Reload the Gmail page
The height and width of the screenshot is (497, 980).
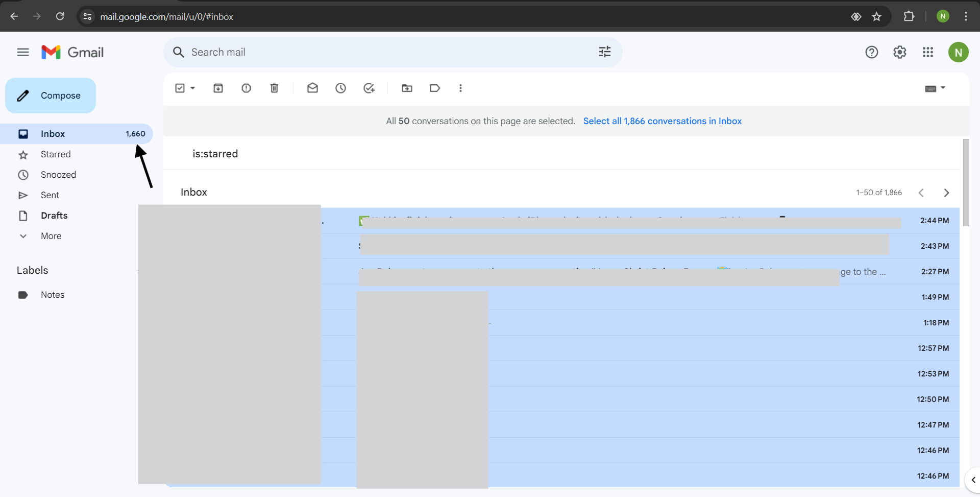coord(60,16)
